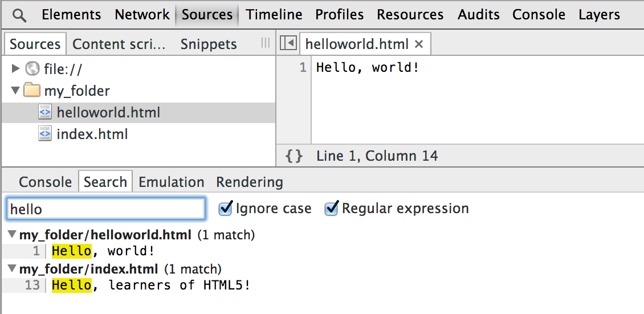Click the index.html file icon in tree
644x314 pixels.
(45, 134)
